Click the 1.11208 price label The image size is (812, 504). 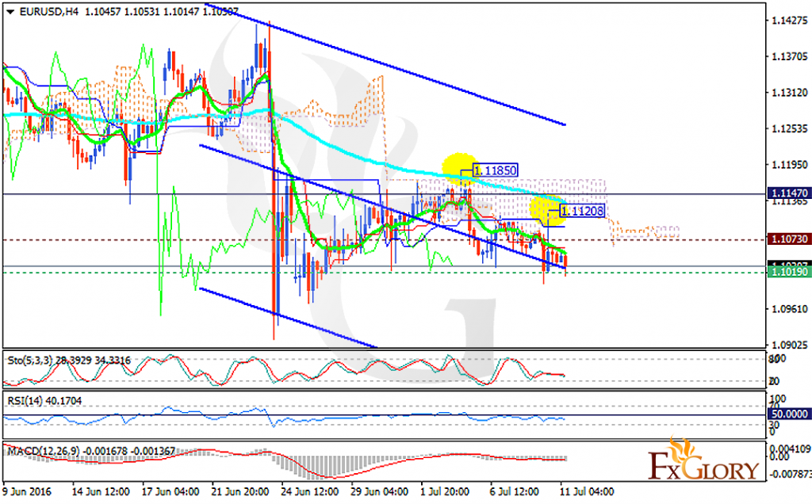(x=582, y=211)
